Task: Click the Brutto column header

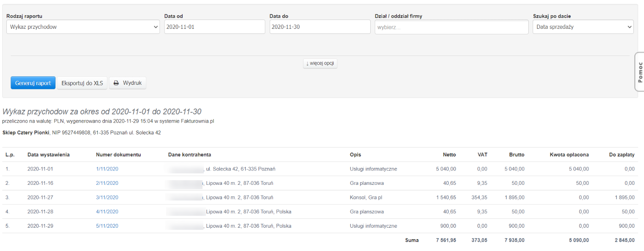Action: coord(516,155)
